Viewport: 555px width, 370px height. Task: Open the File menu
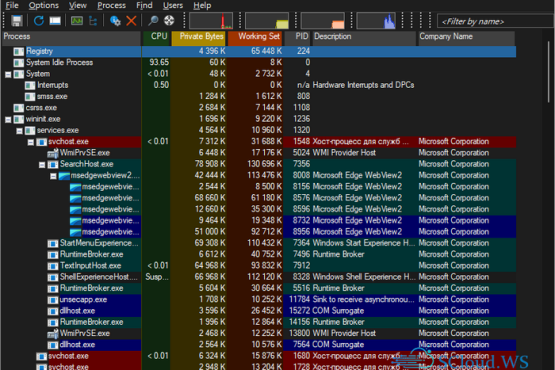click(12, 5)
